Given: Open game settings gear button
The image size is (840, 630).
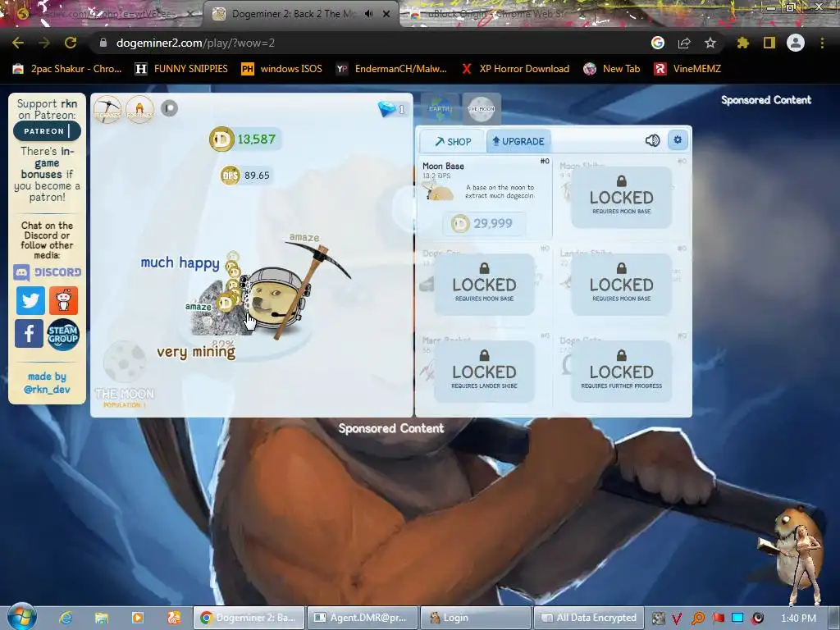Looking at the screenshot, I should pyautogui.click(x=678, y=139).
